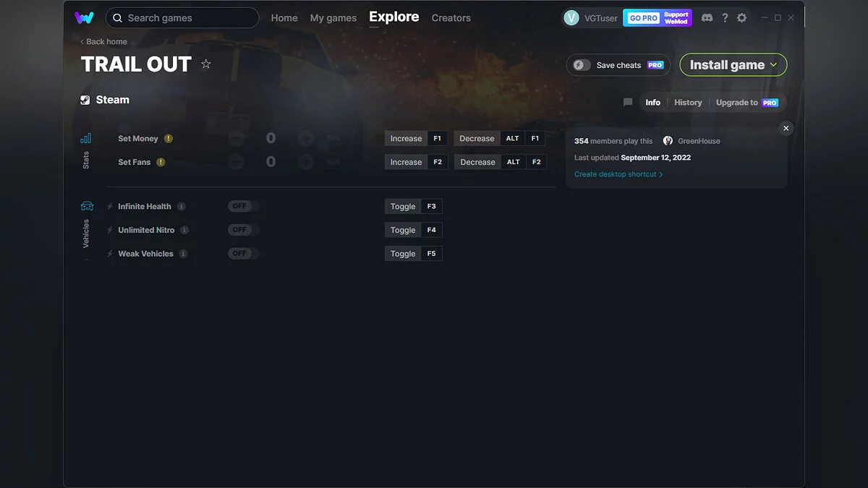The width and height of the screenshot is (868, 488).
Task: Open the settings gear icon
Action: [x=741, y=18]
